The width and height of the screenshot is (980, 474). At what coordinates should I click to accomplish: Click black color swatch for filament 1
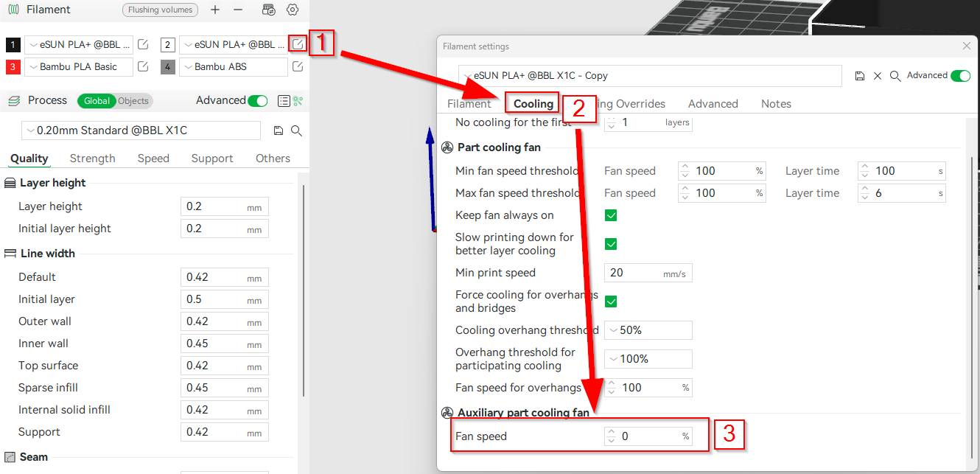pyautogui.click(x=13, y=45)
